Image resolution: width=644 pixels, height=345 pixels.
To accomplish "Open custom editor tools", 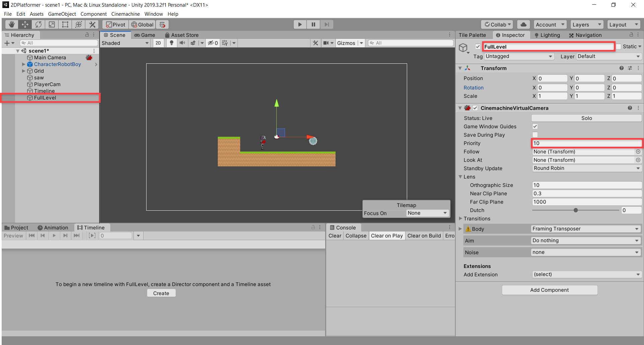I will [x=92, y=24].
